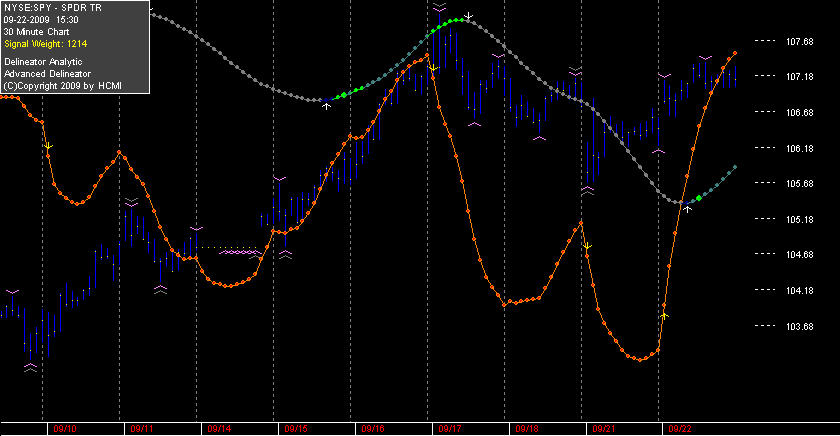Select the 09/15 date marker

pyautogui.click(x=296, y=429)
